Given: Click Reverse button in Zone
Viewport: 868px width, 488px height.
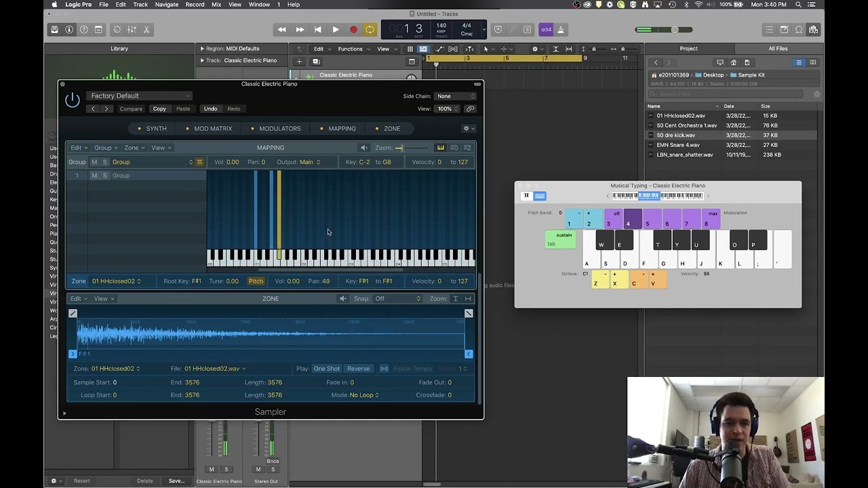Looking at the screenshot, I should coord(358,369).
